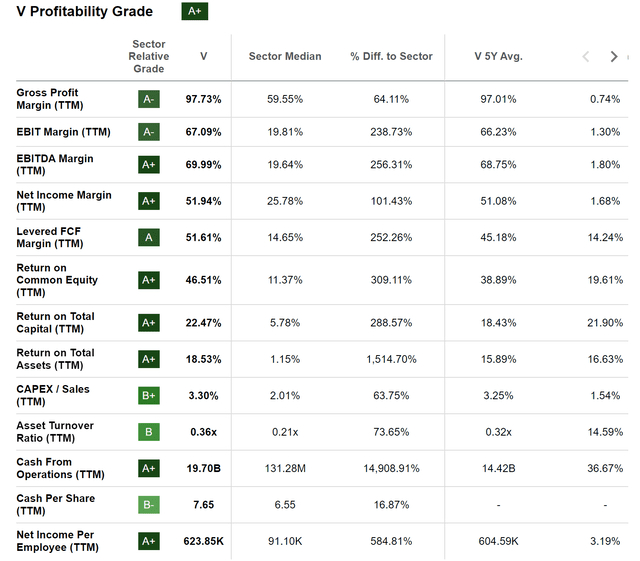Image resolution: width=640 pixels, height=561 pixels.
Task: Select the Sector Median column header
Action: tap(285, 56)
